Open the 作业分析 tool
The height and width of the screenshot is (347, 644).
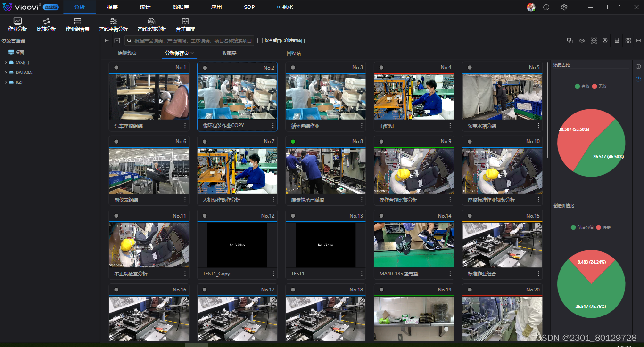[x=17, y=24]
